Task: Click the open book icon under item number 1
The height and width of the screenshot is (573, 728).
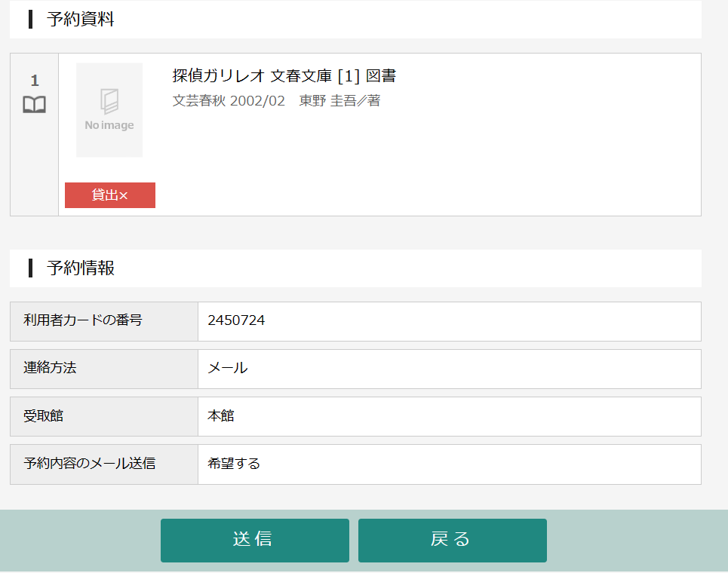Action: (x=34, y=105)
